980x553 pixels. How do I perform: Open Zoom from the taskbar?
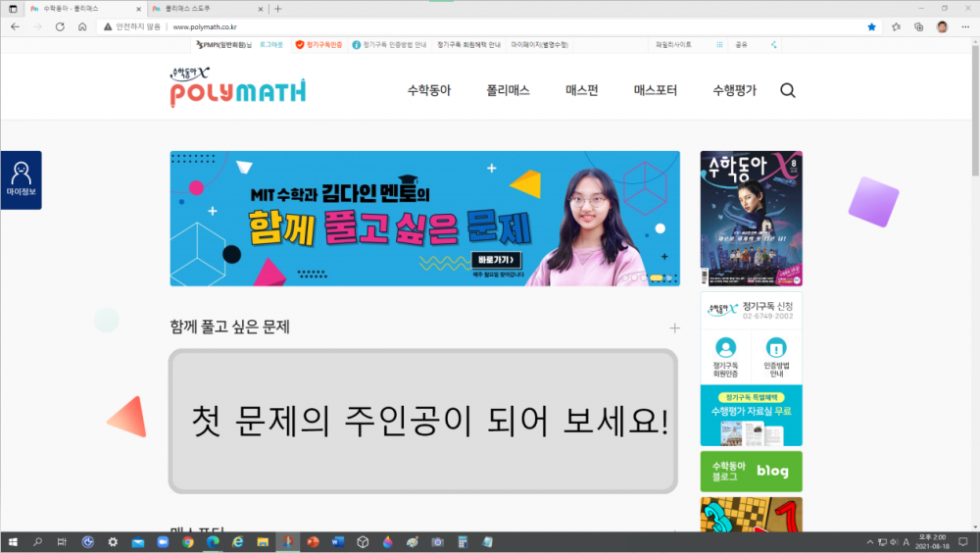tap(163, 542)
